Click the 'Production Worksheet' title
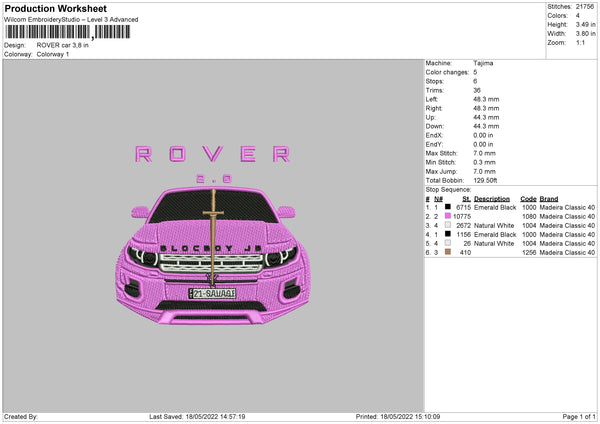This screenshot has width=600, height=424. [55, 8]
